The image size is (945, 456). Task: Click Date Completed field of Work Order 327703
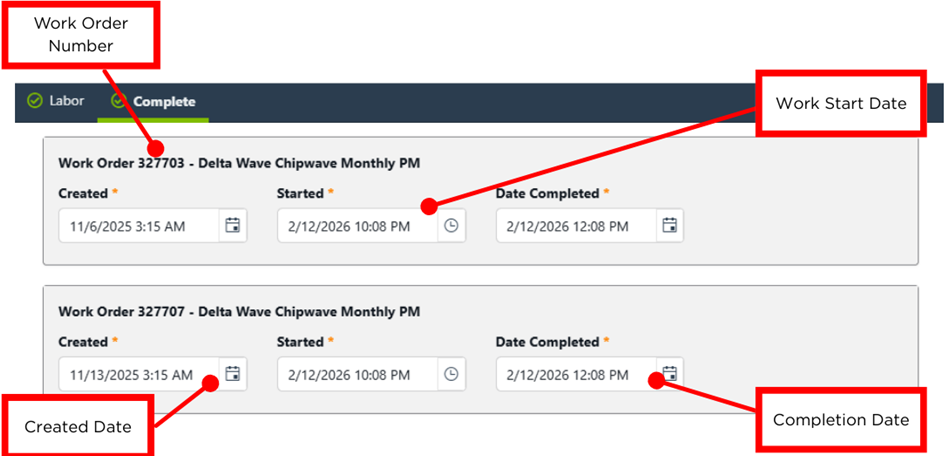point(575,226)
